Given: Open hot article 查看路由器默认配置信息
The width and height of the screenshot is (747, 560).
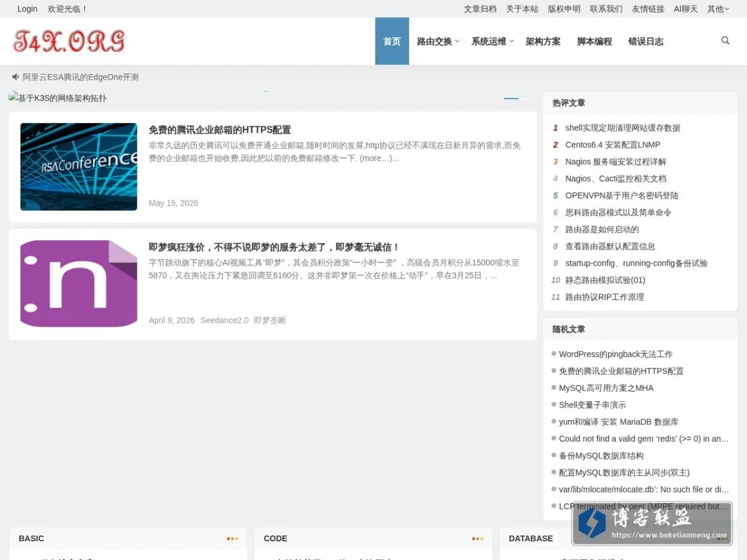Looking at the screenshot, I should (610, 246).
